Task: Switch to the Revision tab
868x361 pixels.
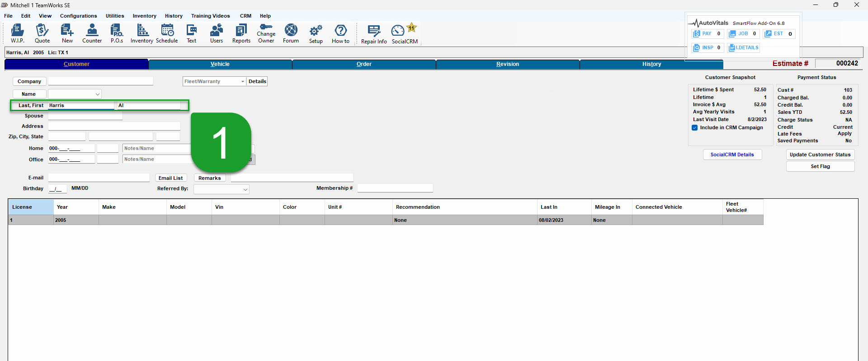Action: (x=508, y=64)
